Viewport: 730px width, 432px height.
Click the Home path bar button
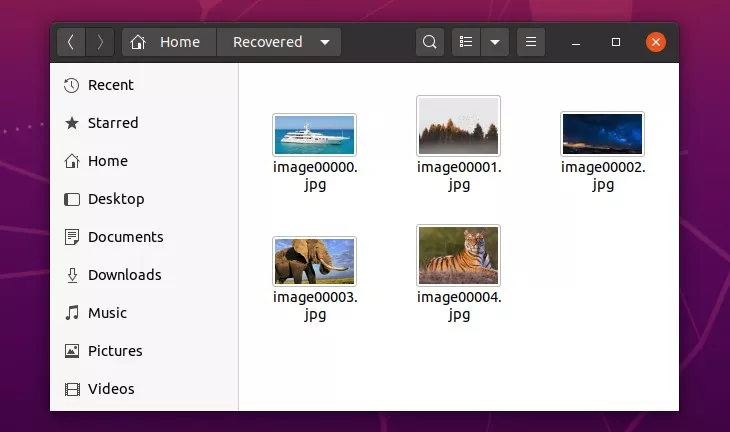click(x=169, y=42)
